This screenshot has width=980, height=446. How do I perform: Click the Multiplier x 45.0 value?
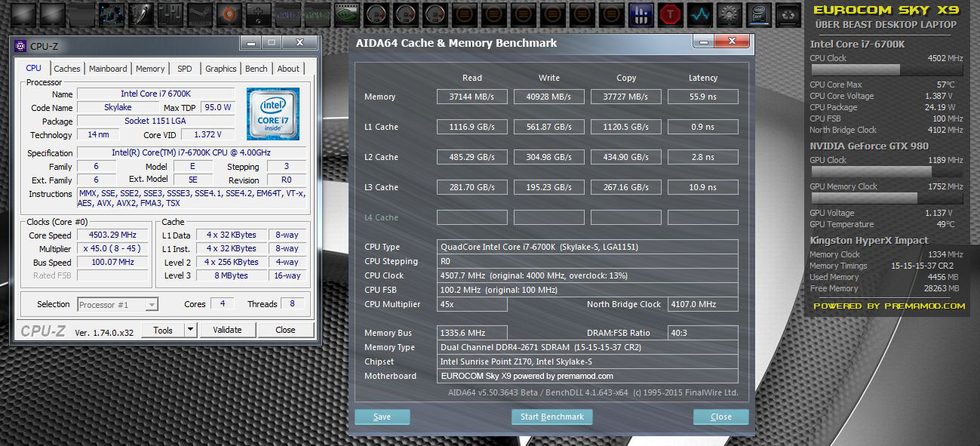tap(113, 248)
